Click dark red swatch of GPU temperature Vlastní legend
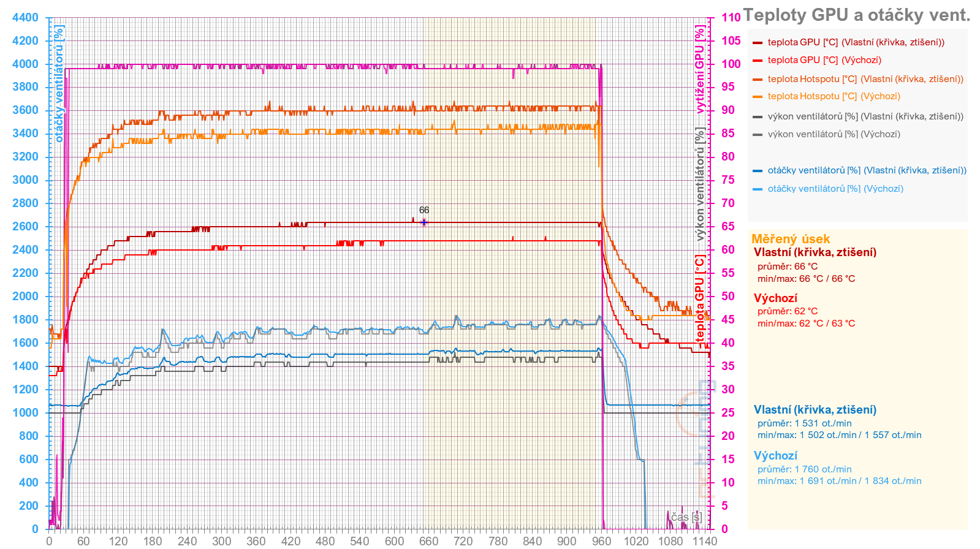This screenshot has width=980, height=549. coord(758,43)
